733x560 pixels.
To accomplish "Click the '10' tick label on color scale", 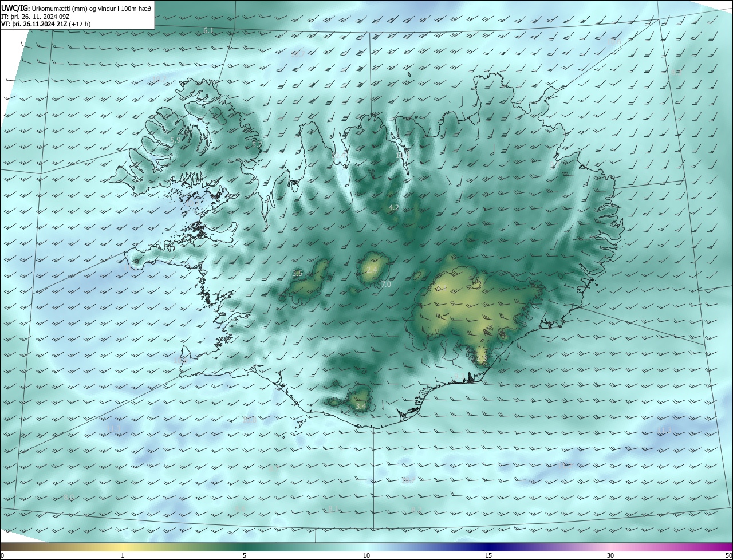I will tap(366, 555).
